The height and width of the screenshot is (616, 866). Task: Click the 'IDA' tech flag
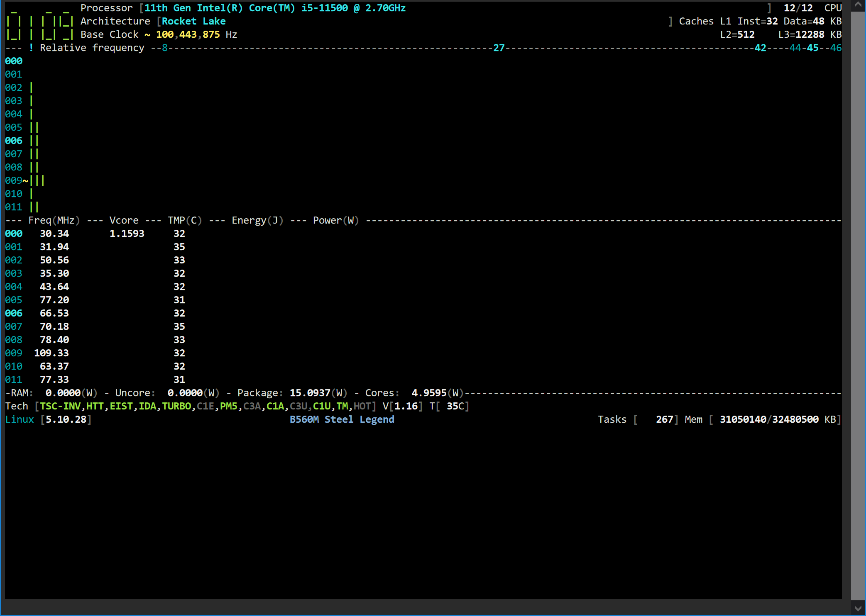click(x=147, y=406)
